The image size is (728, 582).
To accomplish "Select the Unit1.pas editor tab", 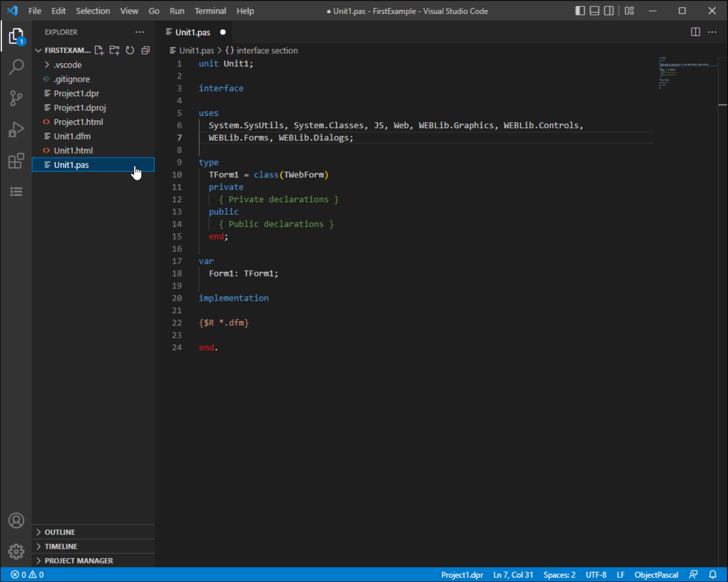I will (193, 32).
